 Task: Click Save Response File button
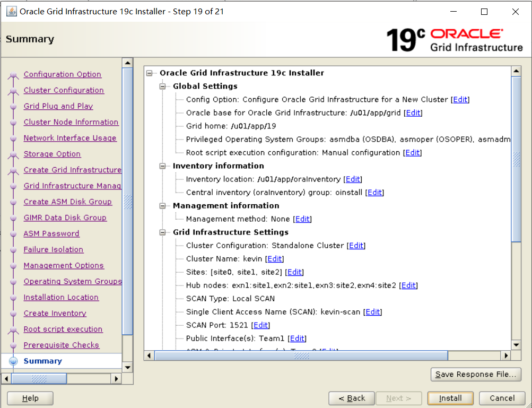click(x=476, y=375)
